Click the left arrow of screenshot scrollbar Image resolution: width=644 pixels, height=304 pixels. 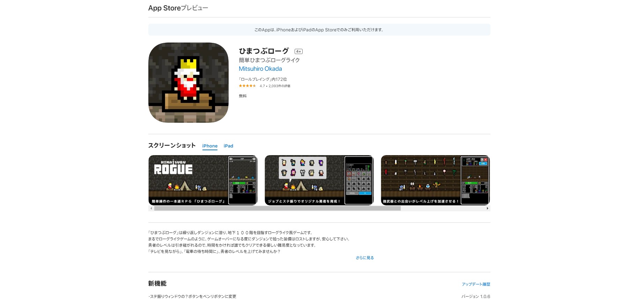tap(151, 208)
